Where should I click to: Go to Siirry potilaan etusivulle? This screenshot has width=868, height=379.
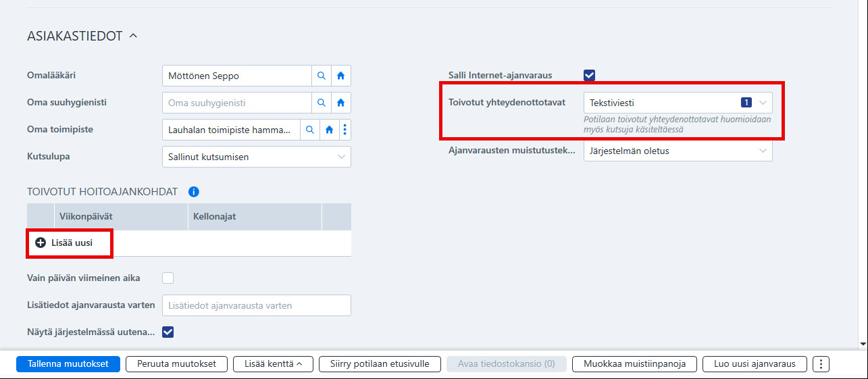tap(380, 363)
